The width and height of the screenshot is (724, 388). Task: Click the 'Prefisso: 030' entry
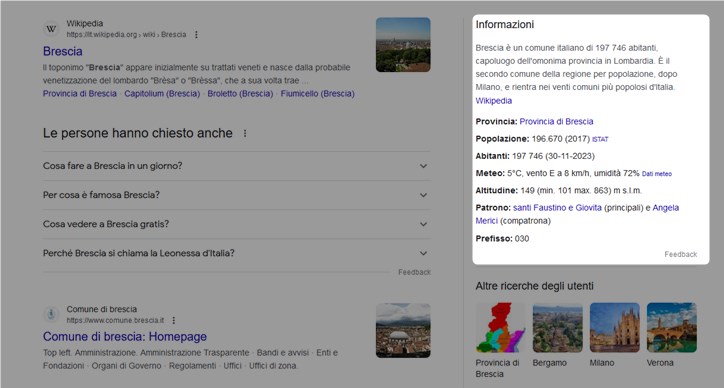pos(502,239)
